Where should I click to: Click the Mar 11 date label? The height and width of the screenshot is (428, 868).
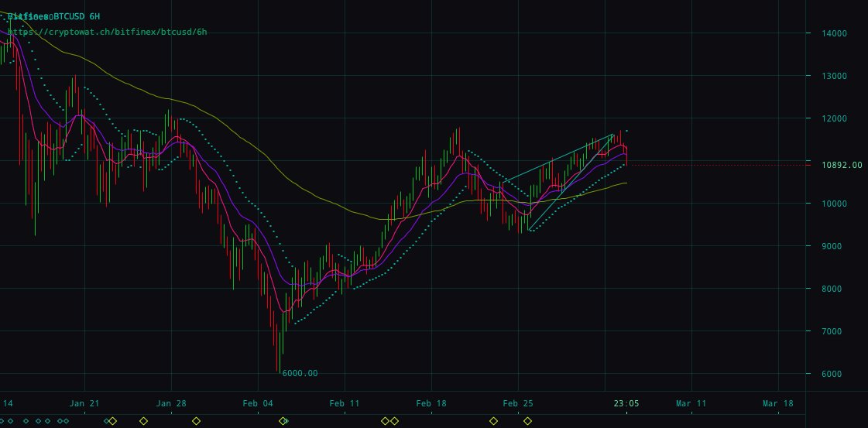[691, 403]
